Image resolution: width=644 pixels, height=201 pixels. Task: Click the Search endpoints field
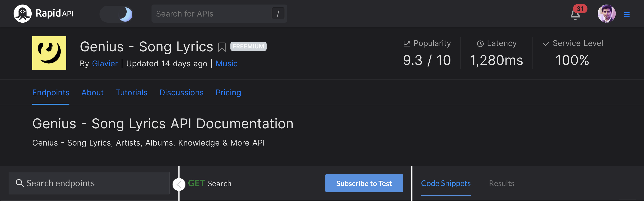pos(89,183)
